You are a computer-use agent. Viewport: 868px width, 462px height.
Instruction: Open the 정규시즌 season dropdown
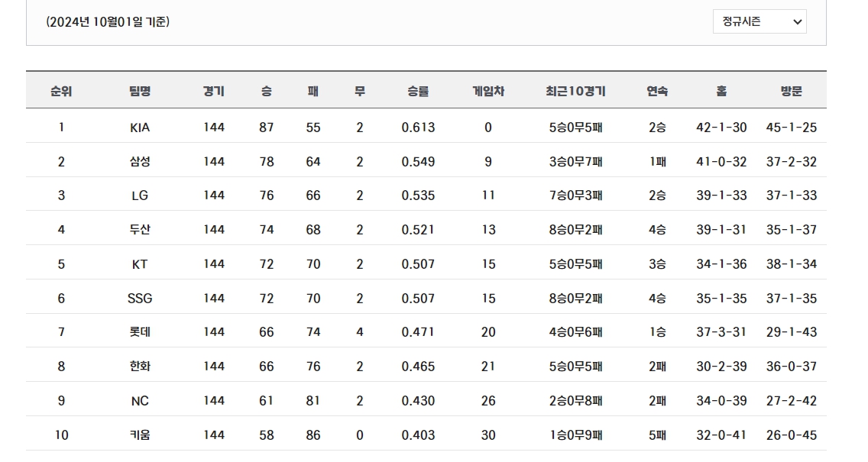pyautogui.click(x=759, y=21)
